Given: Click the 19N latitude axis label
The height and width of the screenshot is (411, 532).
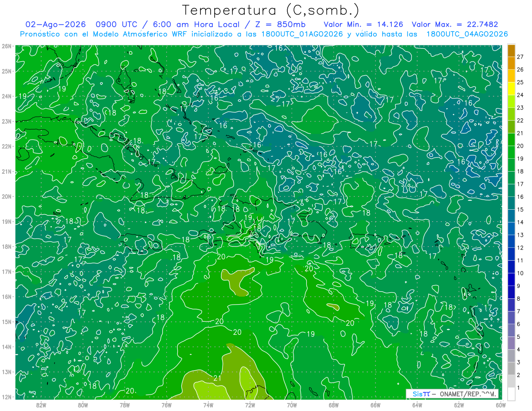Looking at the screenshot, I should [x=7, y=221].
